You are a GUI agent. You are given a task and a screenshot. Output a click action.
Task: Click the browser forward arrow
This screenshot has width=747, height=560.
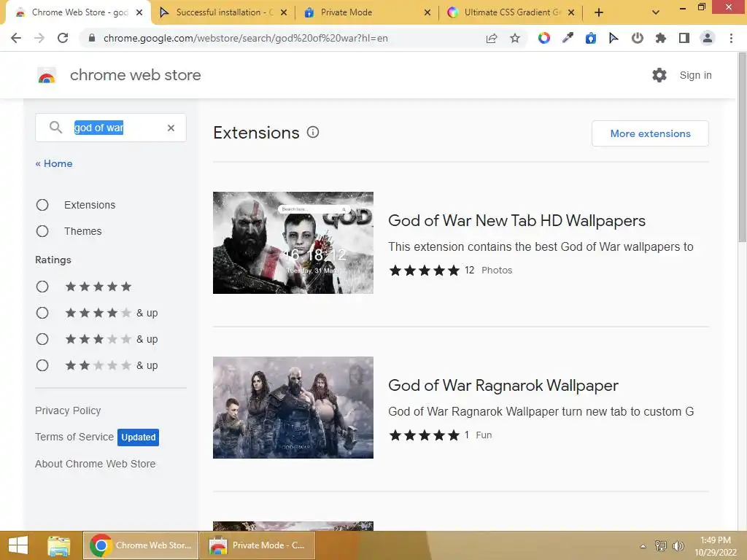pos(39,38)
